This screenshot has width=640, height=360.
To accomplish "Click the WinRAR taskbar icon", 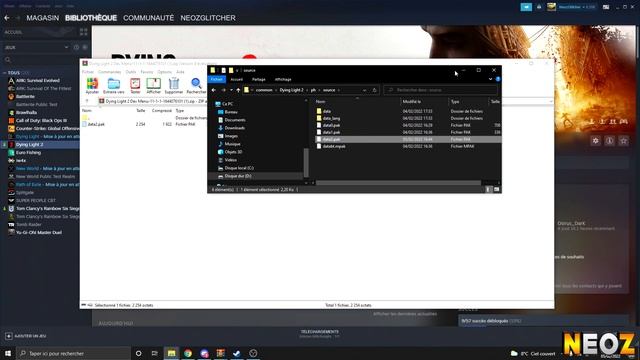I will click(220, 353).
